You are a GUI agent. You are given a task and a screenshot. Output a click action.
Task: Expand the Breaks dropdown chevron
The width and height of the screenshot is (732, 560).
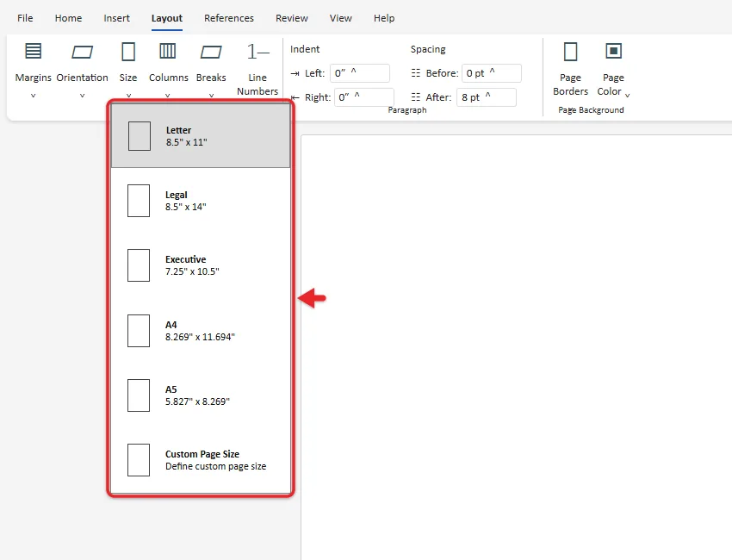pos(211,96)
